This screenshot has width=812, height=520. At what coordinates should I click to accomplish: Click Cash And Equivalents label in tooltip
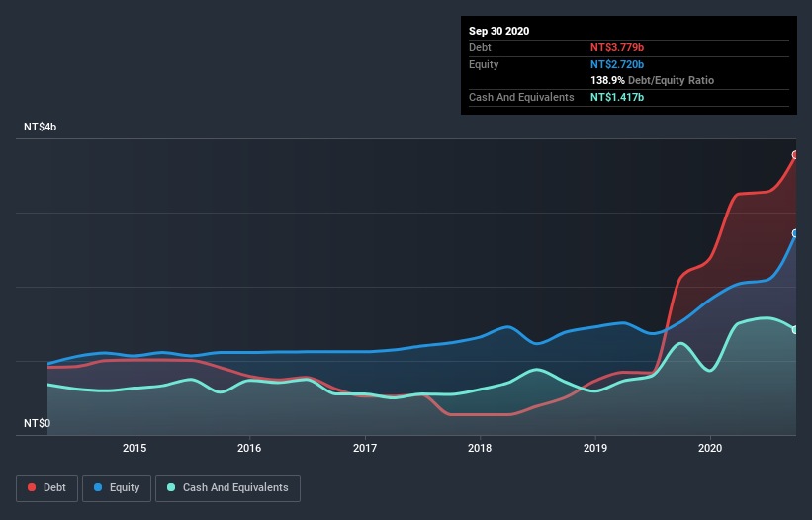pyautogui.click(x=521, y=97)
